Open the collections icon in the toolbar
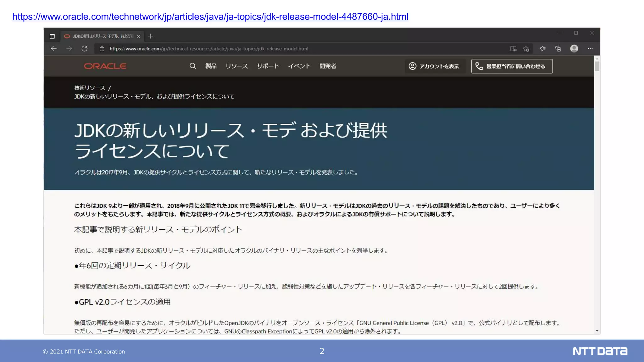Image resolution: width=644 pixels, height=362 pixels. click(558, 48)
